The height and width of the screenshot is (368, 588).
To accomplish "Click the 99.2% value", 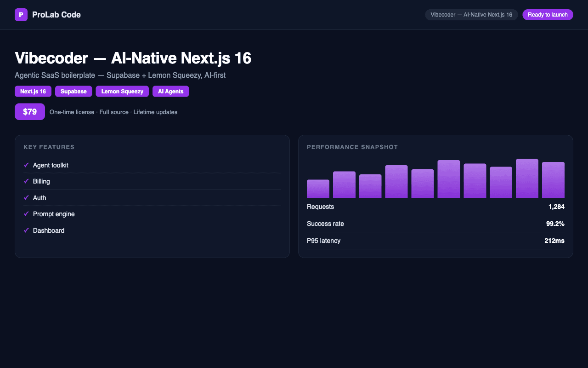I will [x=555, y=224].
